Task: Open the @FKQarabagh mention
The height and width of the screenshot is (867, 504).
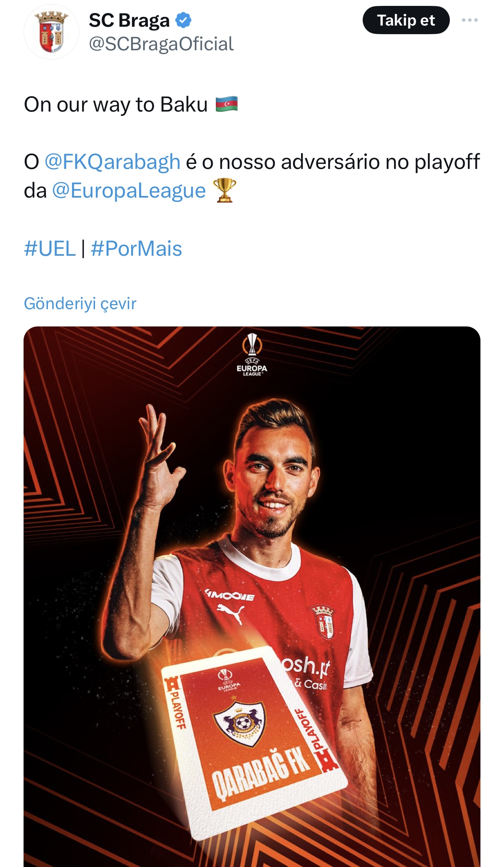Action: (112, 162)
